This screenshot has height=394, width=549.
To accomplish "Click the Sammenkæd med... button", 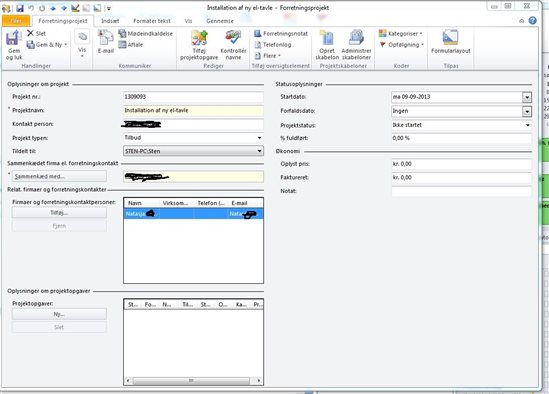I will pyautogui.click(x=59, y=176).
